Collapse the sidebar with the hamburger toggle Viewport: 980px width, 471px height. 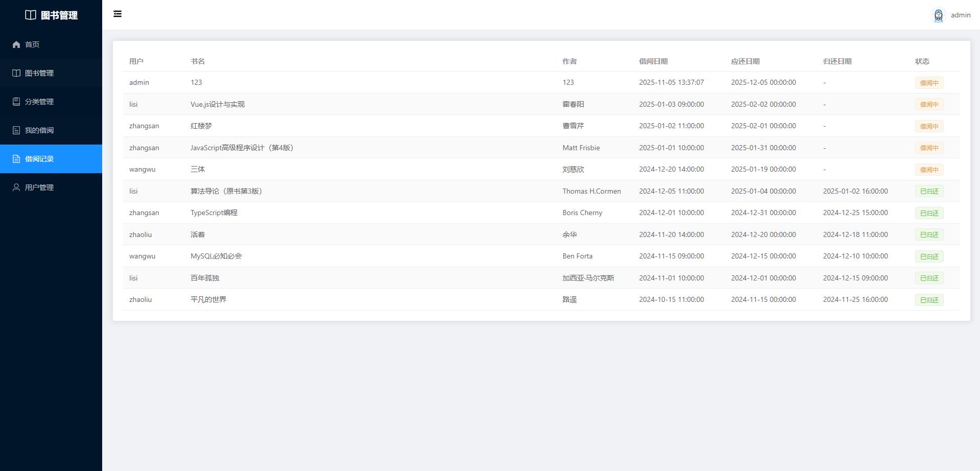118,14
